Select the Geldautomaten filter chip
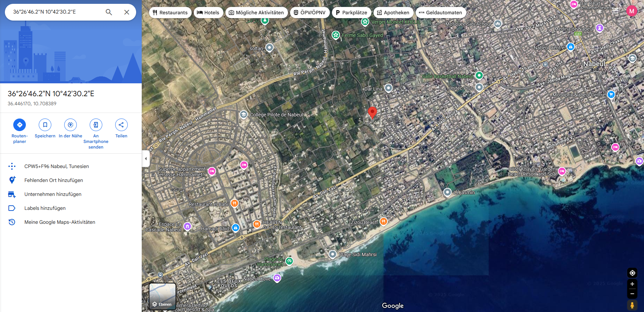644x312 pixels. [x=441, y=13]
